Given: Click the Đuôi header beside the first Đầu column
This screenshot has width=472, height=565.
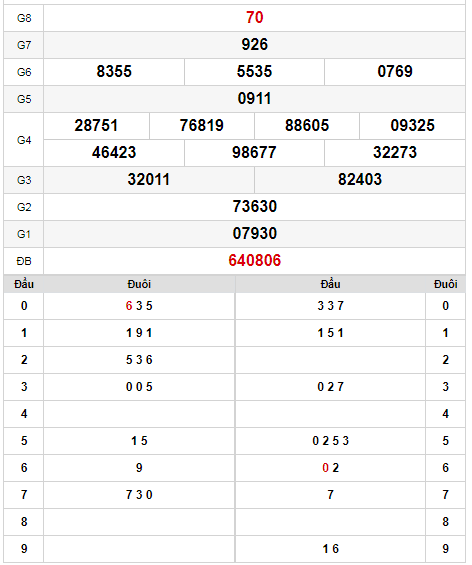Looking at the screenshot, I should coord(139,284).
